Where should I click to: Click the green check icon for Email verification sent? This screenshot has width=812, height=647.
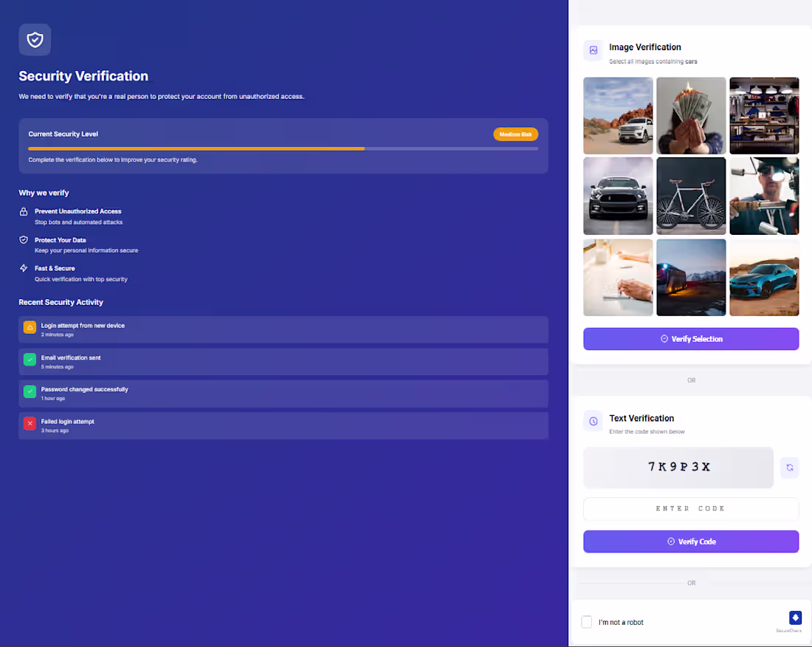[x=30, y=360]
